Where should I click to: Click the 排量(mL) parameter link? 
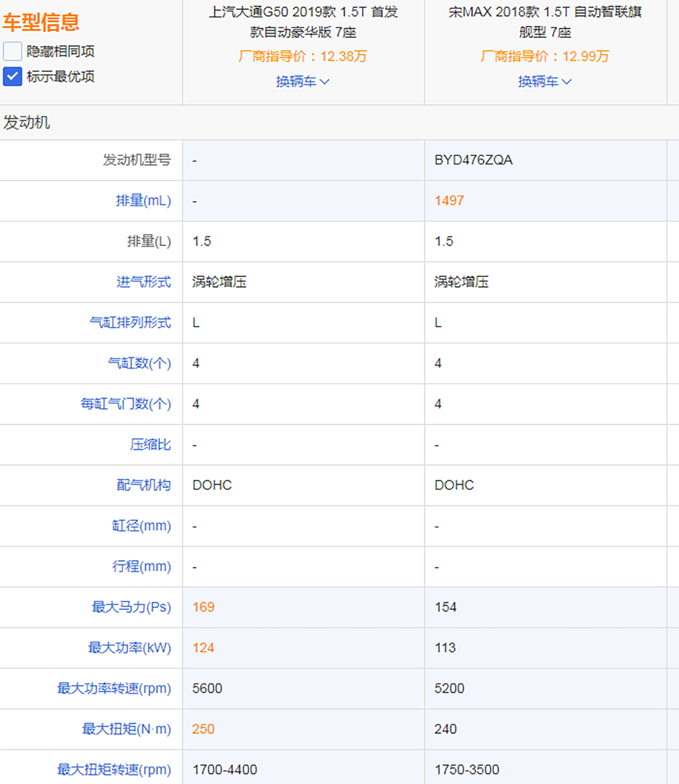tap(143, 201)
